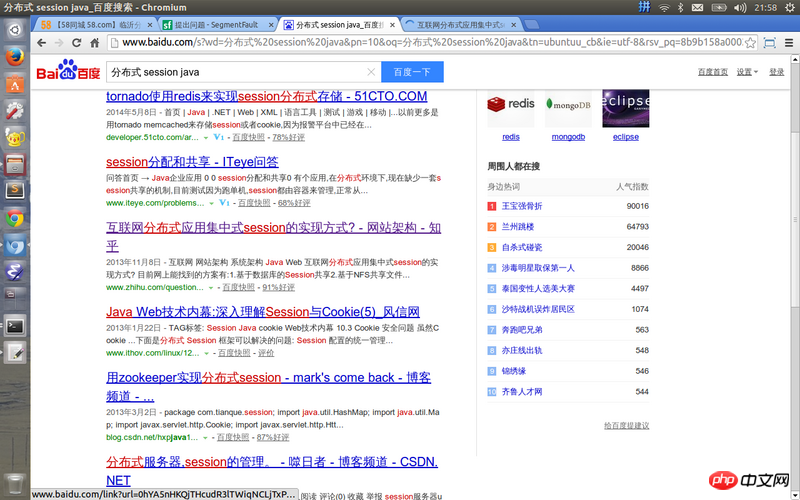The image size is (800, 500).
Task: Open 用zookeeper实现分布式session result
Action: [268, 387]
